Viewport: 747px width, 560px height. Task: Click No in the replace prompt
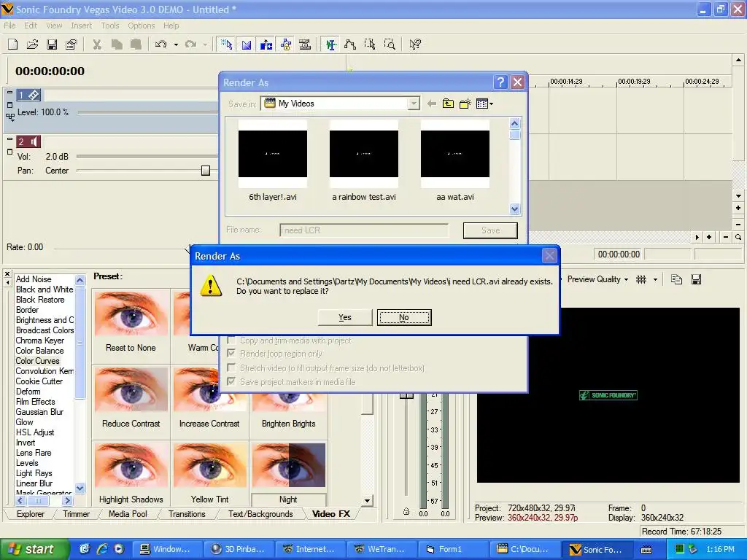pos(404,317)
